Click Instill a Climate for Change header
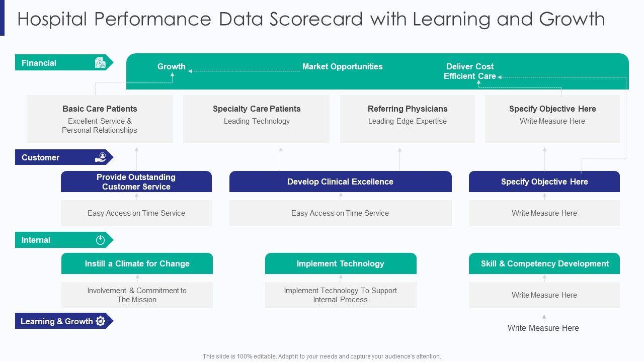 click(137, 263)
